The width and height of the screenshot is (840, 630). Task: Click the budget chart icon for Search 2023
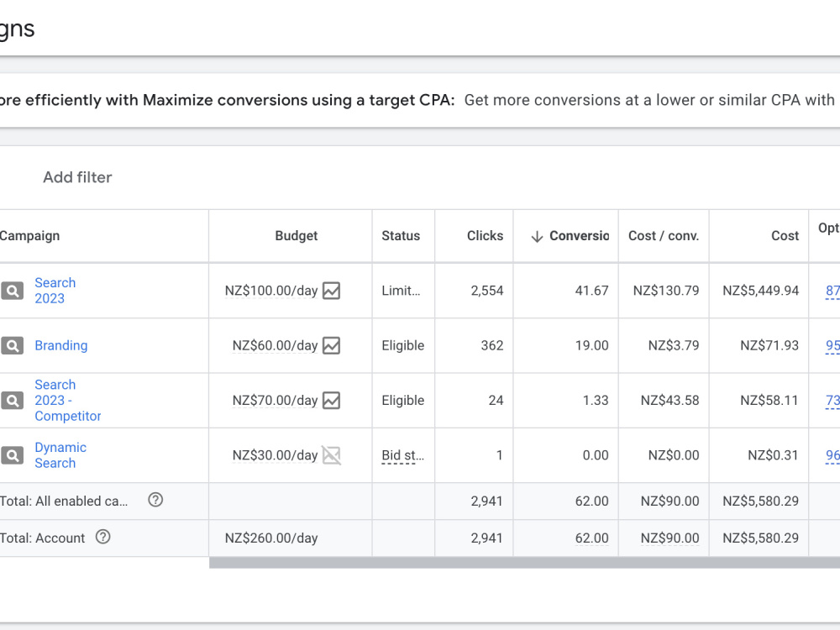[x=331, y=291]
